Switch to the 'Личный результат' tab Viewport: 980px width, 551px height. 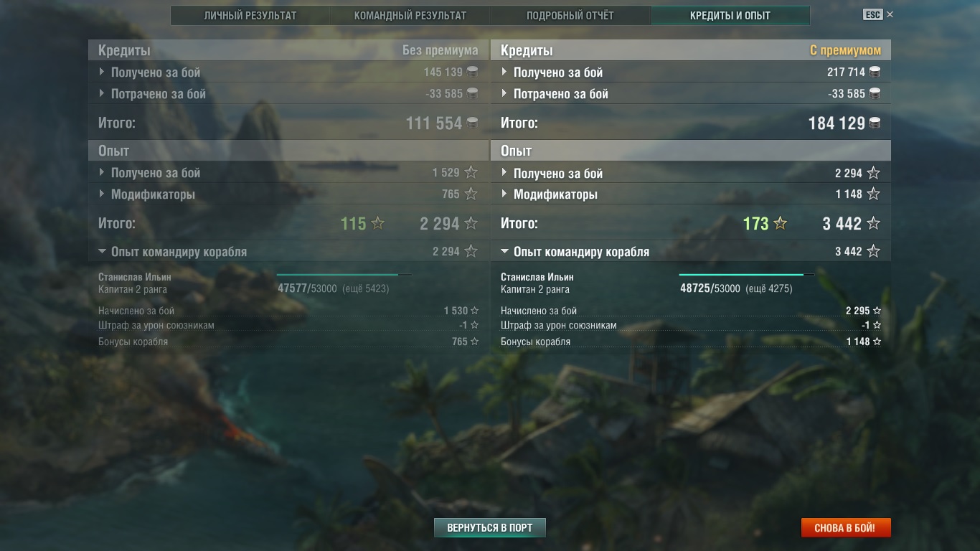pos(250,15)
